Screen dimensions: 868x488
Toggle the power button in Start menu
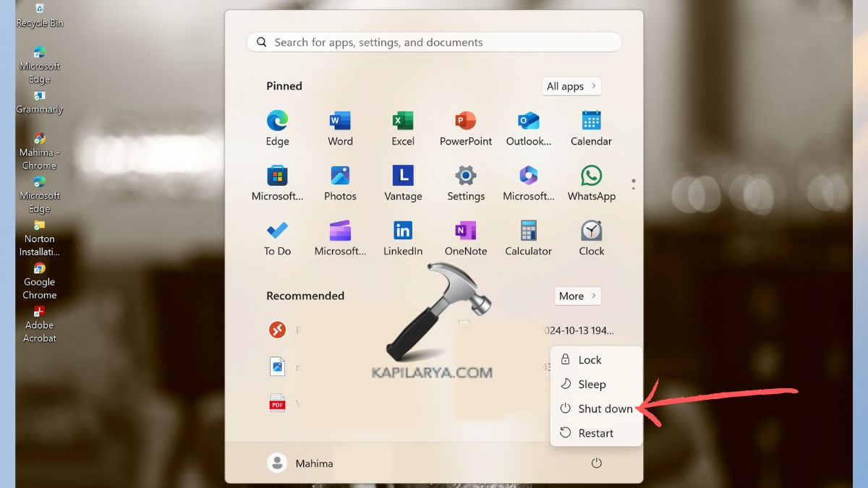pyautogui.click(x=596, y=463)
